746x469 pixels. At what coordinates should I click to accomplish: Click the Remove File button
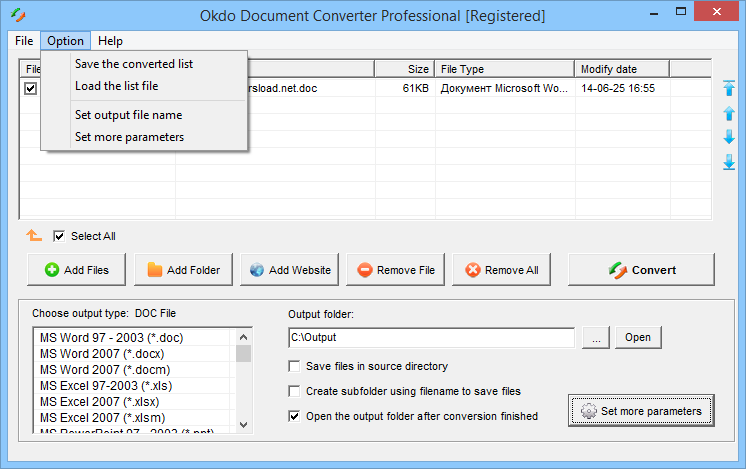click(x=395, y=270)
